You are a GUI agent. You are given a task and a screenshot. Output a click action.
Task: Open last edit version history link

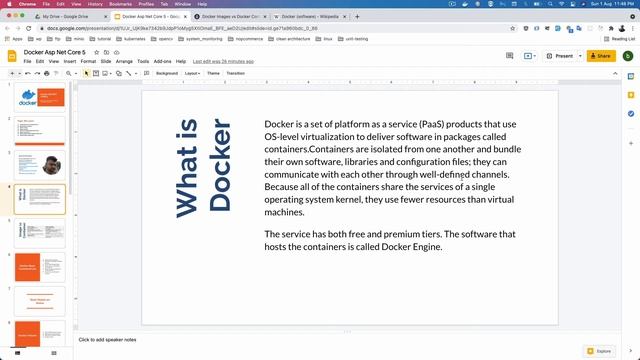[223, 61]
